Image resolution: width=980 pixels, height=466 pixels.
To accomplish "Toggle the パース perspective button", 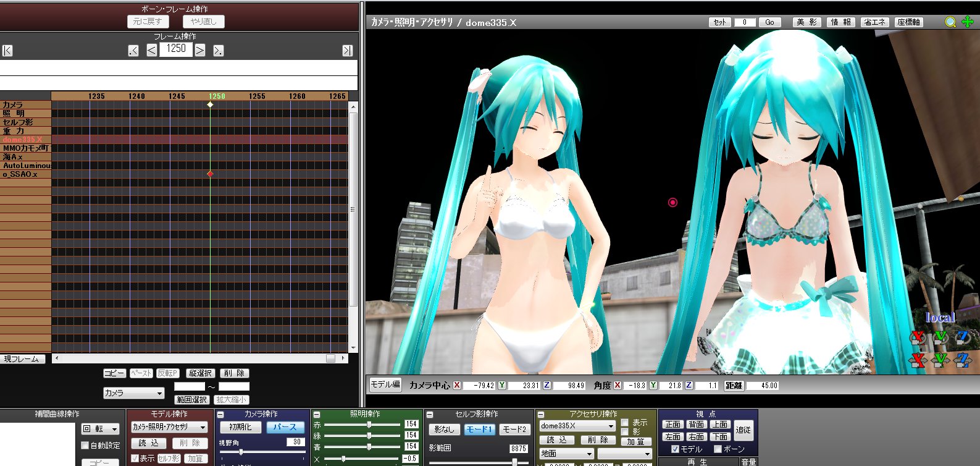I will pyautogui.click(x=285, y=427).
